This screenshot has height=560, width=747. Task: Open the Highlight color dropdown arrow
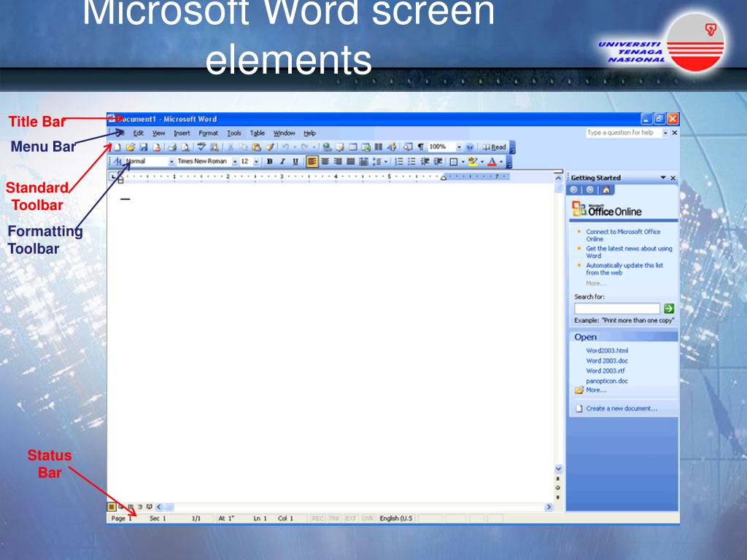coord(482,162)
